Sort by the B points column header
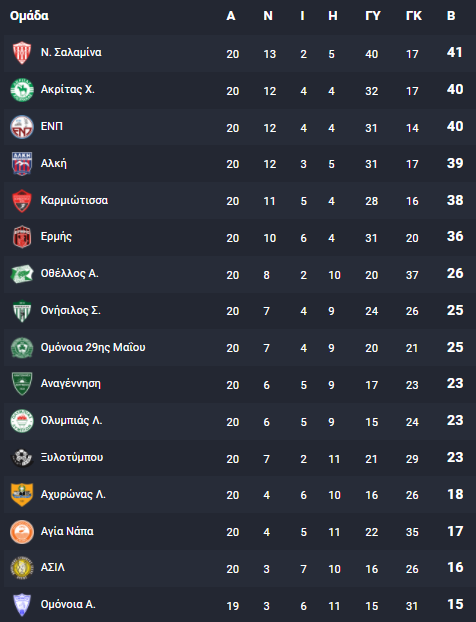 click(451, 16)
